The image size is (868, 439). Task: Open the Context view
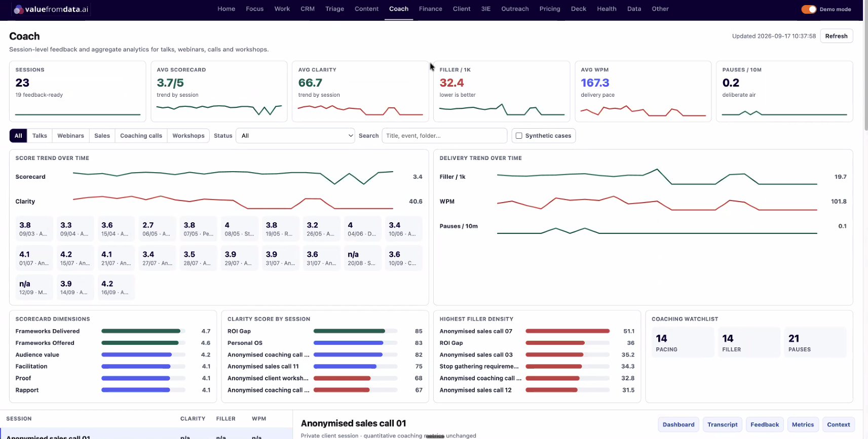[838, 424]
